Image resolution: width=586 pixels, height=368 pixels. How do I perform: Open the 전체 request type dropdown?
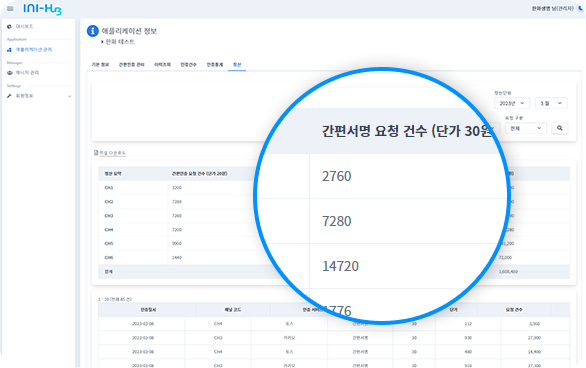point(526,128)
